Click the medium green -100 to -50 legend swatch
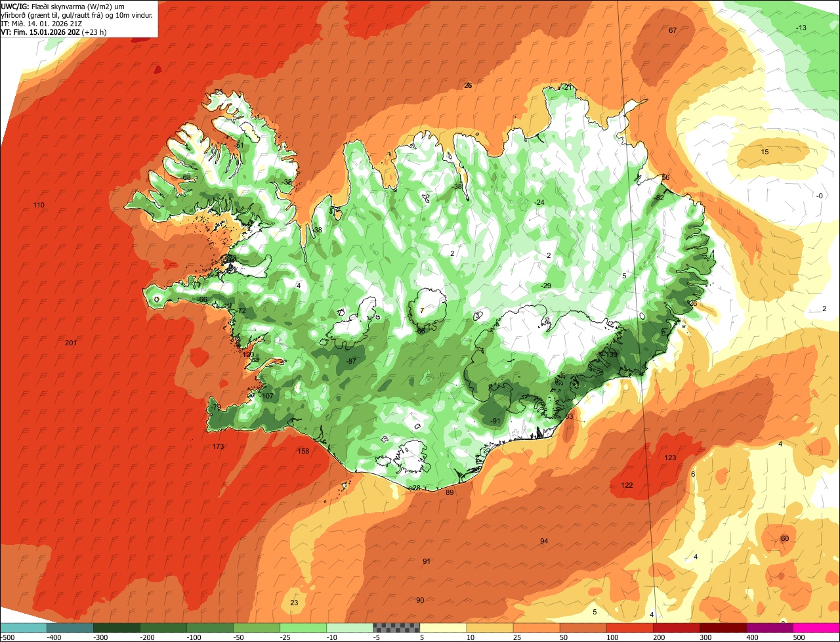This screenshot has width=840, height=642. pyautogui.click(x=210, y=628)
